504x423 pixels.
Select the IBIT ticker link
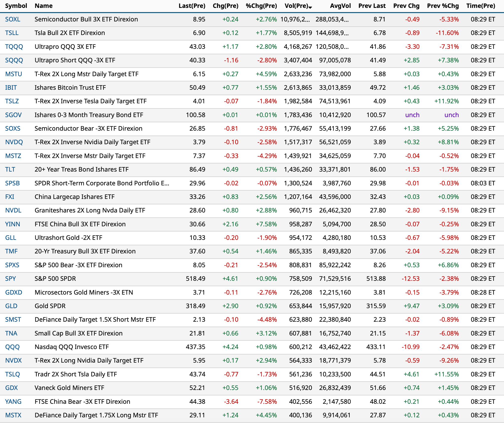pyautogui.click(x=11, y=88)
